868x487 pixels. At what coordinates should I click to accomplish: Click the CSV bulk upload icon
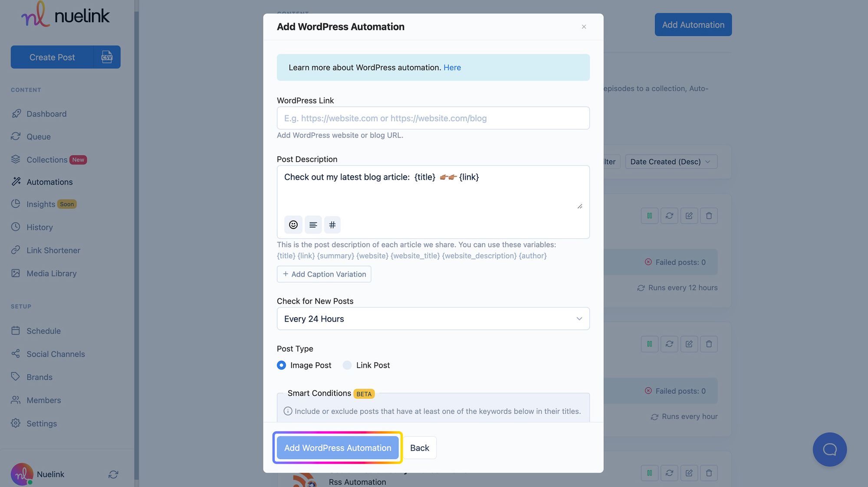[107, 57]
